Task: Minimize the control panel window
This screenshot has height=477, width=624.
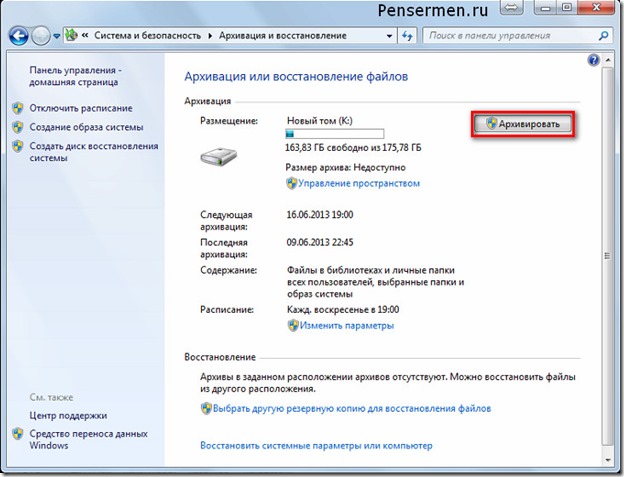Action: (x=546, y=8)
